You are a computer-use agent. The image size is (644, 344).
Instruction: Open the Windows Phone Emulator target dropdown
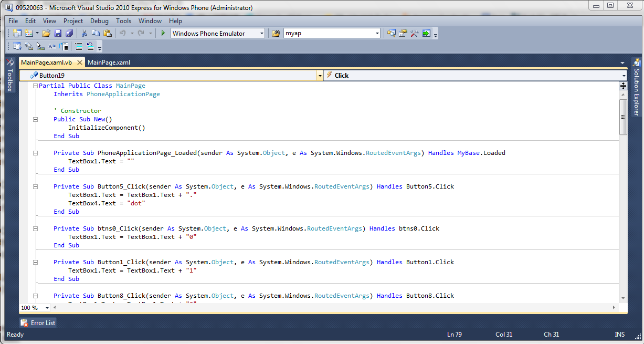[x=261, y=34]
